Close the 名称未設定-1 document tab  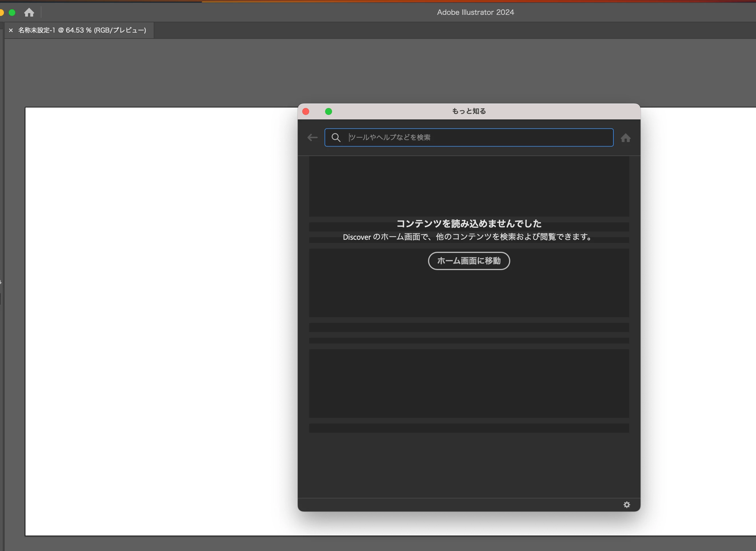11,30
